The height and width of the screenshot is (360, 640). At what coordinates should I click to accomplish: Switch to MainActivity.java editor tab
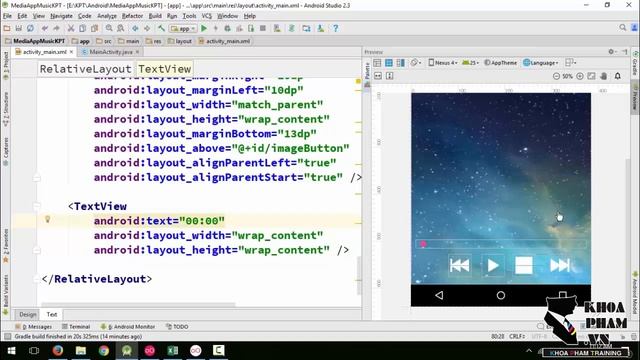(x=111, y=52)
